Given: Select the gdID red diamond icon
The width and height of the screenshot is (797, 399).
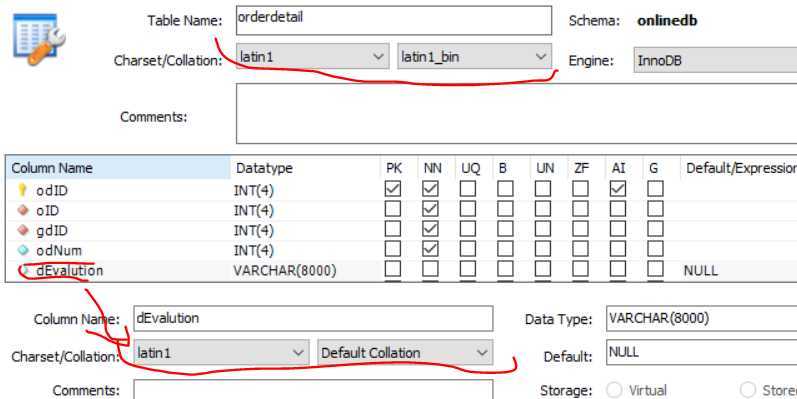Looking at the screenshot, I should [23, 230].
